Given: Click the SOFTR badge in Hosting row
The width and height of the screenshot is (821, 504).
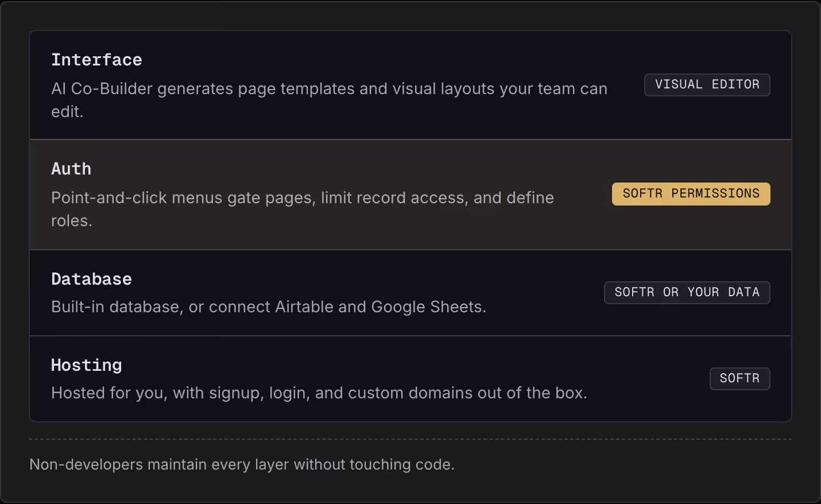Looking at the screenshot, I should (739, 379).
